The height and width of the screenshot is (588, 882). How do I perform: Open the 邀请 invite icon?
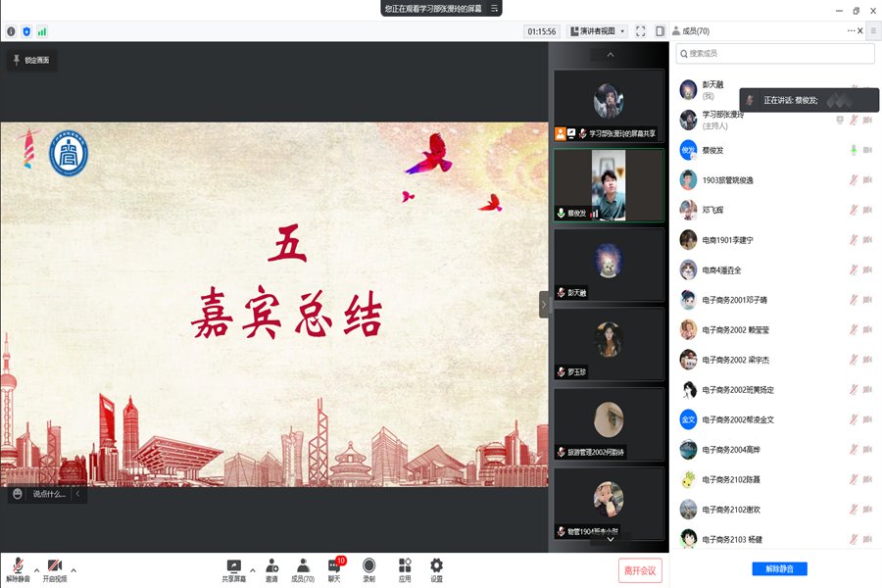click(271, 567)
